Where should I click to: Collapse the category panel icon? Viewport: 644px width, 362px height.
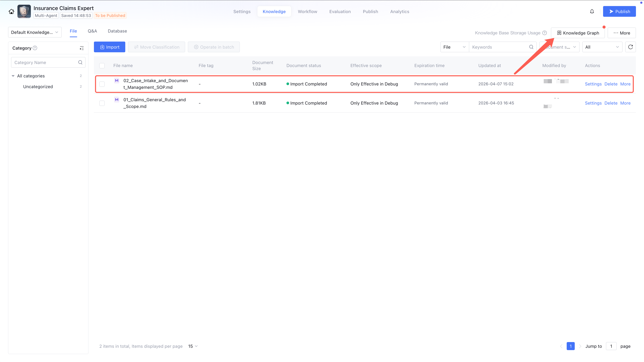click(x=82, y=48)
